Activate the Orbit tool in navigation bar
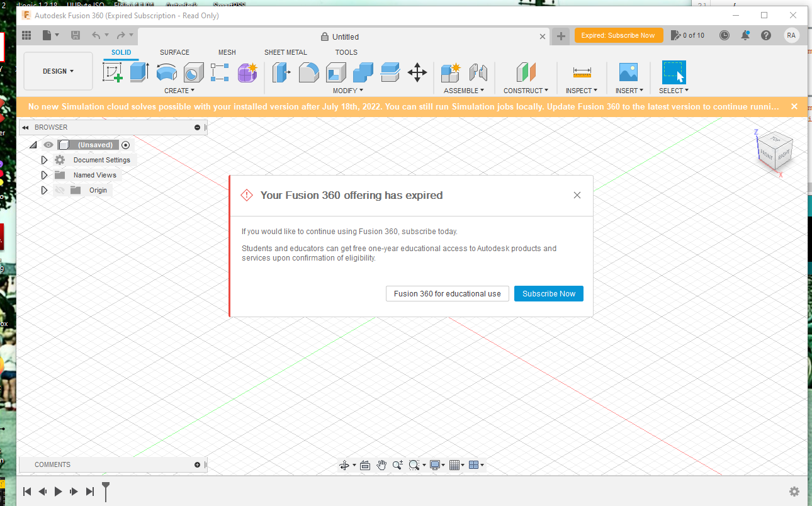The width and height of the screenshot is (812, 506). click(x=344, y=465)
